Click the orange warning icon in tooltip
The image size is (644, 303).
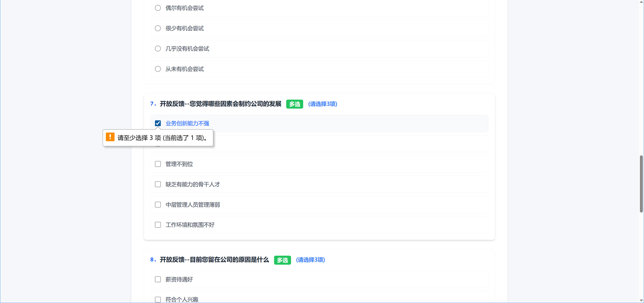pos(110,137)
